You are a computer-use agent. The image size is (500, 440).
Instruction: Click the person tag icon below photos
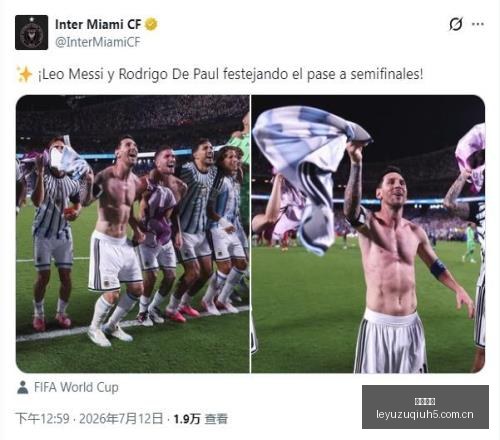pyautogui.click(x=23, y=387)
